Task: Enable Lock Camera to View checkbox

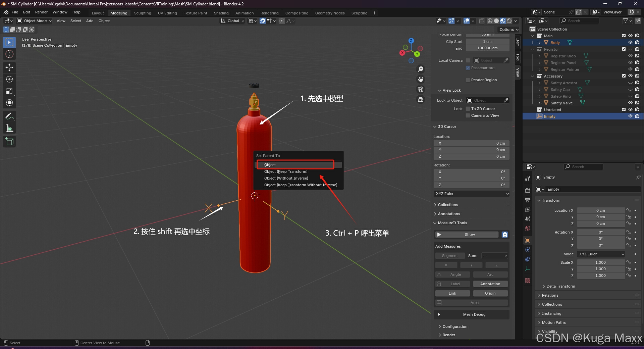Action: [468, 115]
